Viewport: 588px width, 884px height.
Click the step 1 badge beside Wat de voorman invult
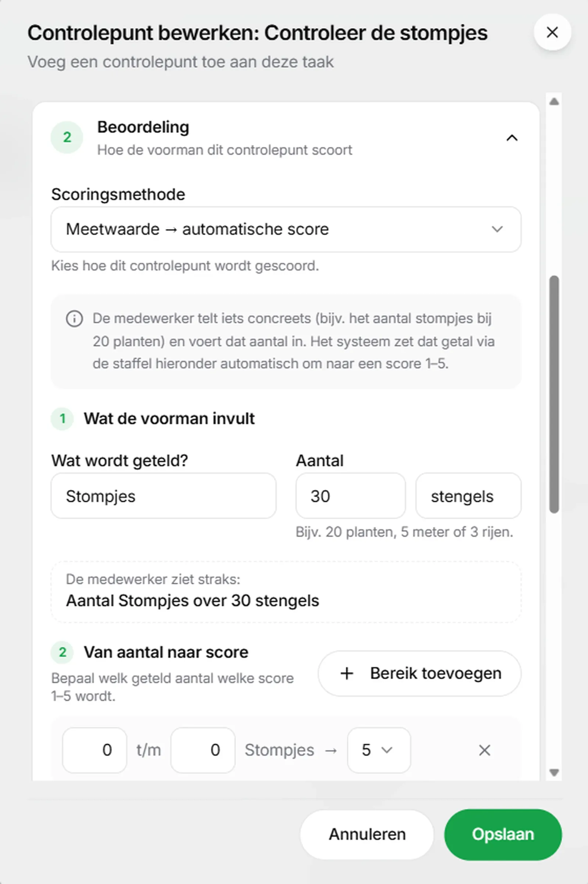tap(62, 419)
